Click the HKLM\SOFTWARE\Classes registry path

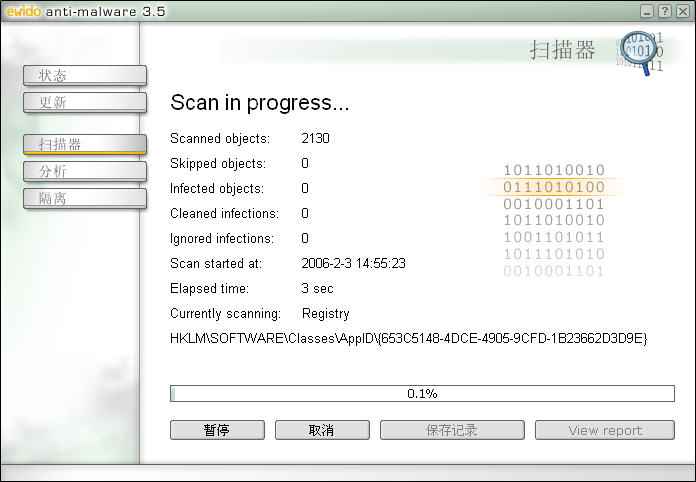tap(408, 339)
